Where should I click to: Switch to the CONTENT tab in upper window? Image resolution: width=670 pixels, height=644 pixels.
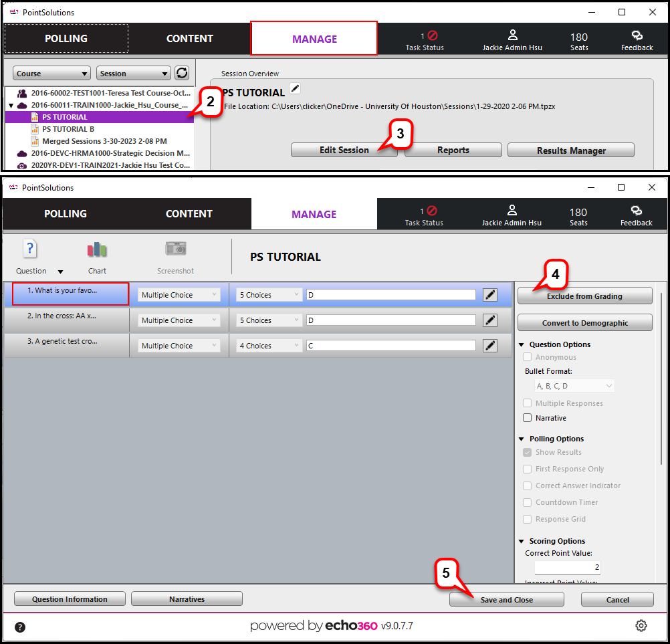pos(189,39)
